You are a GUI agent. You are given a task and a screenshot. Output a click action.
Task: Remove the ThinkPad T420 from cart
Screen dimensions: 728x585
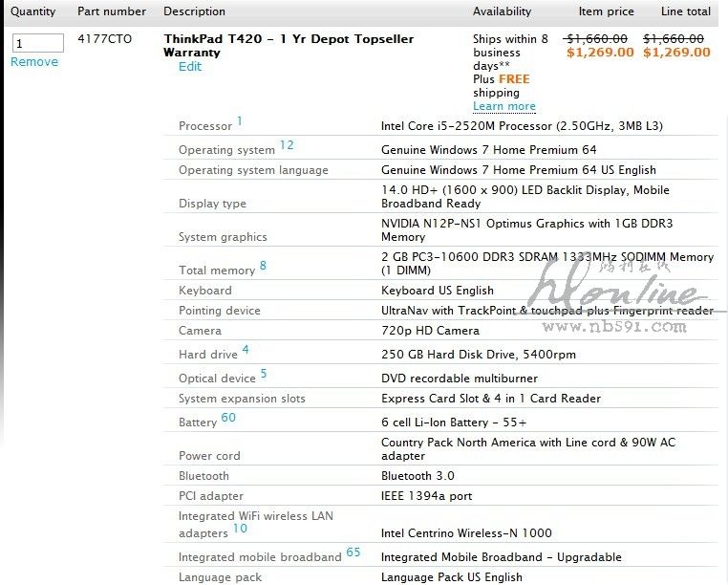[34, 62]
